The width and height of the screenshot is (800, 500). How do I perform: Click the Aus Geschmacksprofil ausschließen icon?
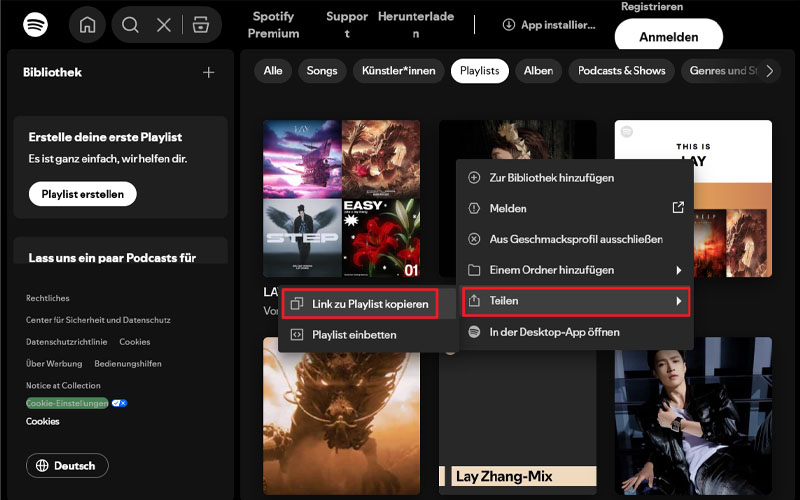coord(474,239)
